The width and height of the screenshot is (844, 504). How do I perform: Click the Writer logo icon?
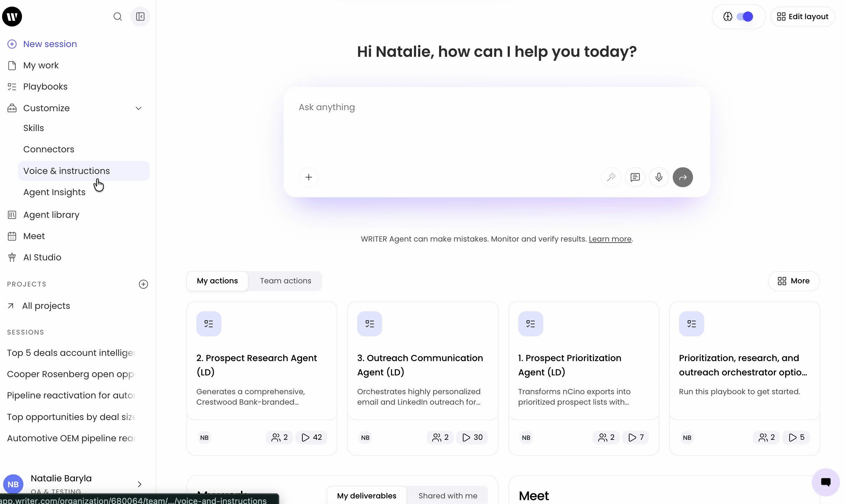point(12,16)
